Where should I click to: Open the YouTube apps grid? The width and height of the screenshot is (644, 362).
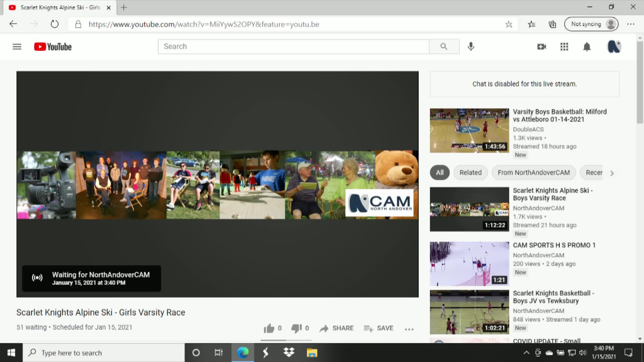(x=564, y=47)
